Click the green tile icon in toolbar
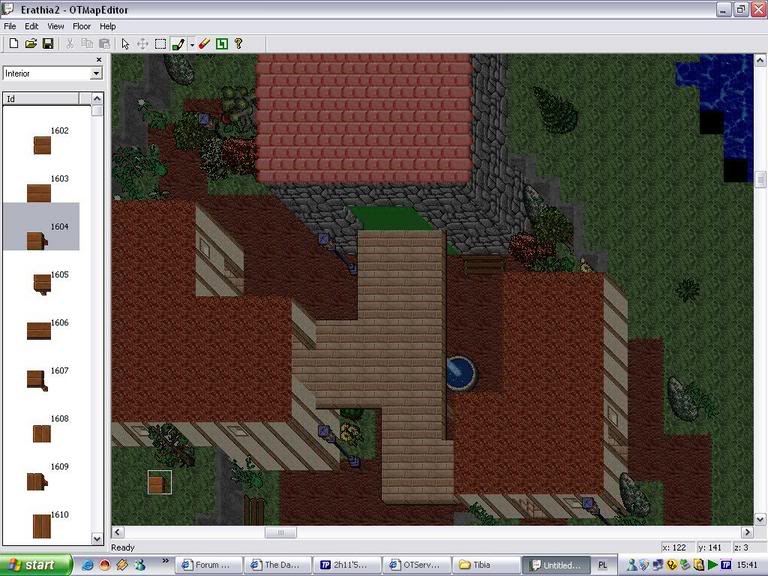This screenshot has height=576, width=768. 221,44
